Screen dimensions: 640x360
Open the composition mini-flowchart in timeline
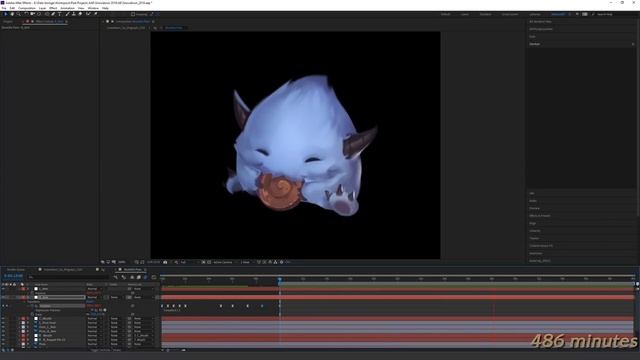(116, 277)
